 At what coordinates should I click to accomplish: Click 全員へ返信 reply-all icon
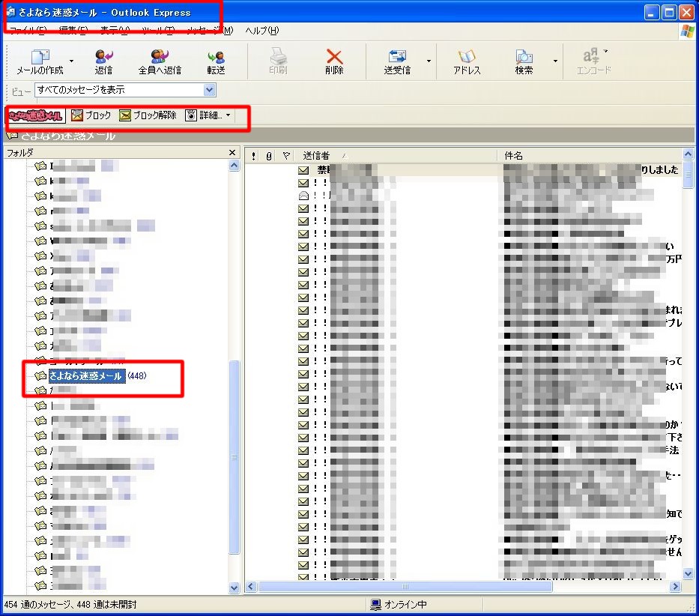[160, 61]
